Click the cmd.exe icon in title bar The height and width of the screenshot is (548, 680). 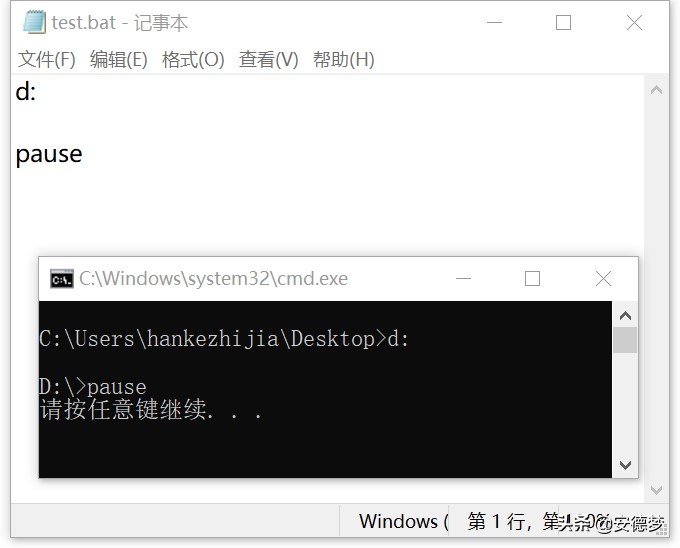(62, 279)
